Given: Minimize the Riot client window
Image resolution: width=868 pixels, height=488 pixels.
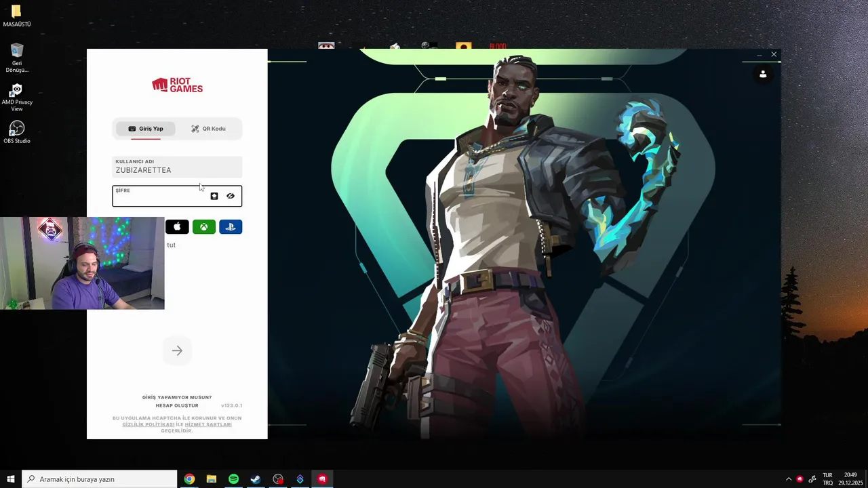Looking at the screenshot, I should (x=759, y=54).
